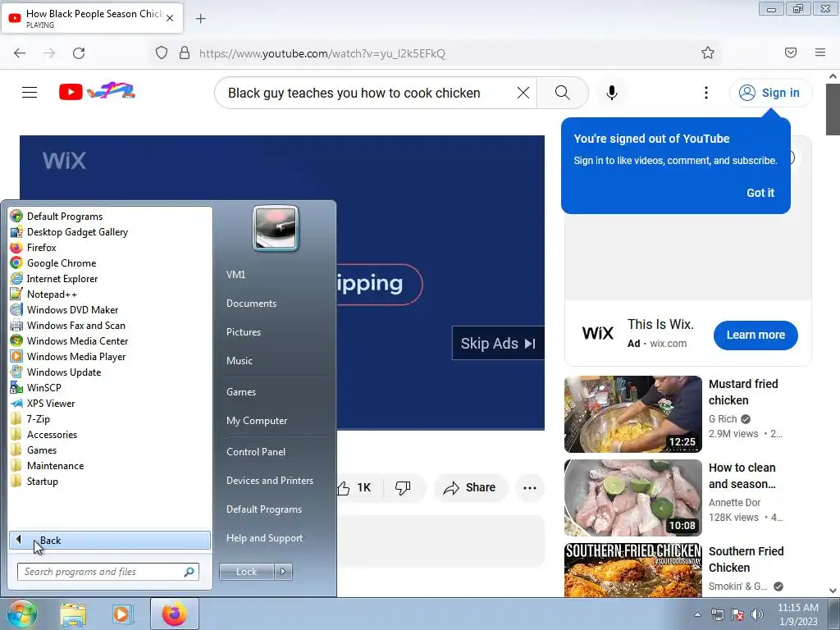Screen dimensions: 840x630
Task: Expand the Games folder in programs list
Action: [x=42, y=450]
